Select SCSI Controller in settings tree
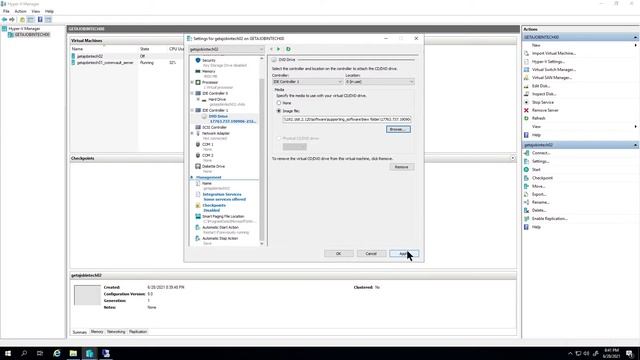 pos(214,127)
